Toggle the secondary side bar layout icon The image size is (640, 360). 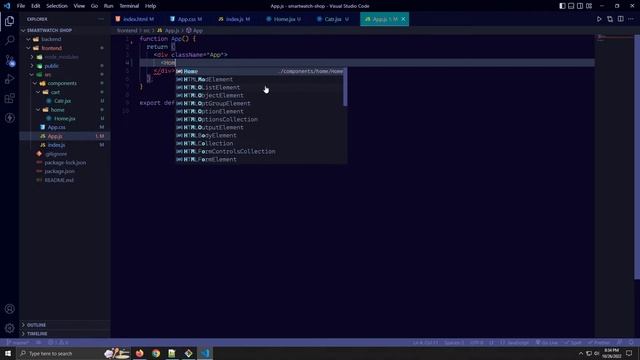[580, 6]
